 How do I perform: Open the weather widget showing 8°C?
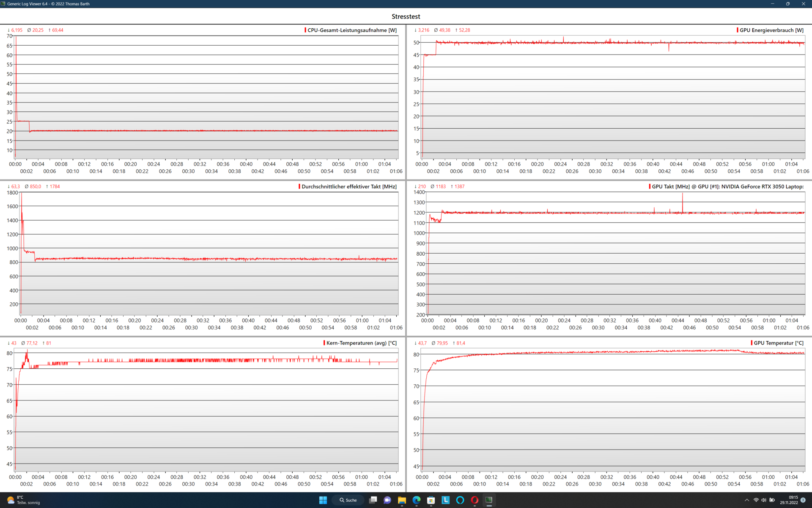pyautogui.click(x=23, y=500)
